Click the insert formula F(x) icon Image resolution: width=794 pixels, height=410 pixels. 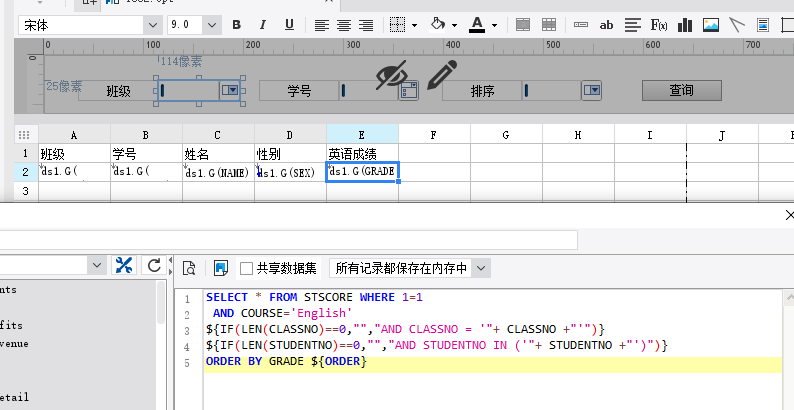[x=659, y=25]
